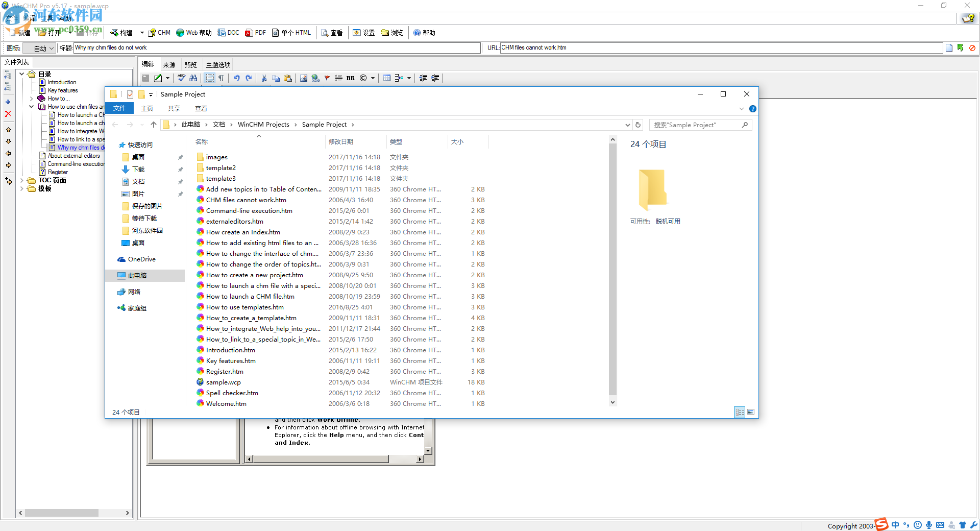The image size is (980, 531).
Task: Click the move topic down arrow in the file list sidebar
Action: [8, 141]
